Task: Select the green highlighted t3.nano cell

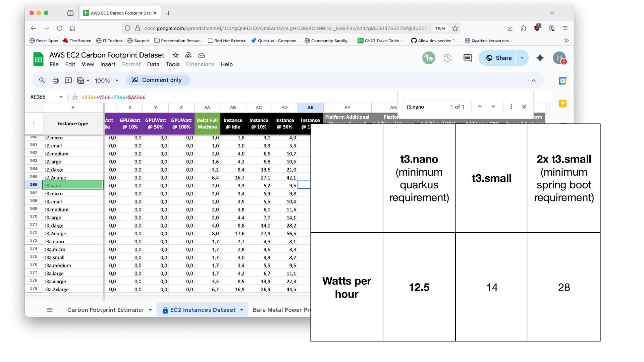Action: pyautogui.click(x=73, y=185)
